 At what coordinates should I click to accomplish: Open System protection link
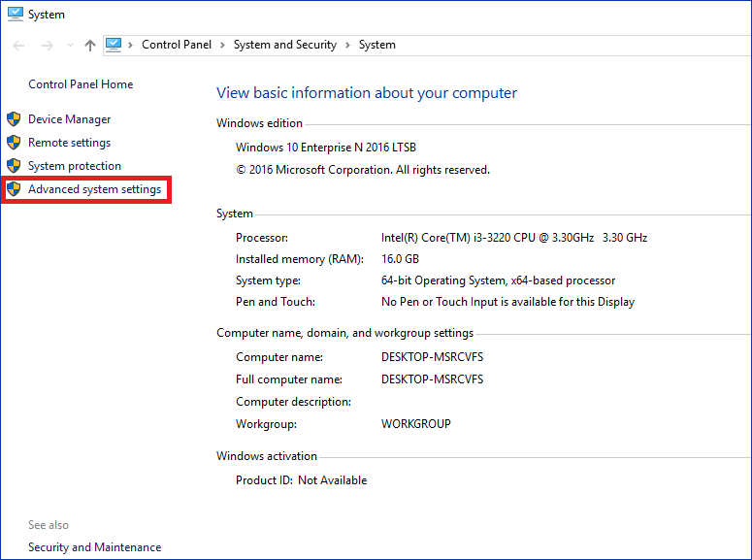click(x=75, y=166)
